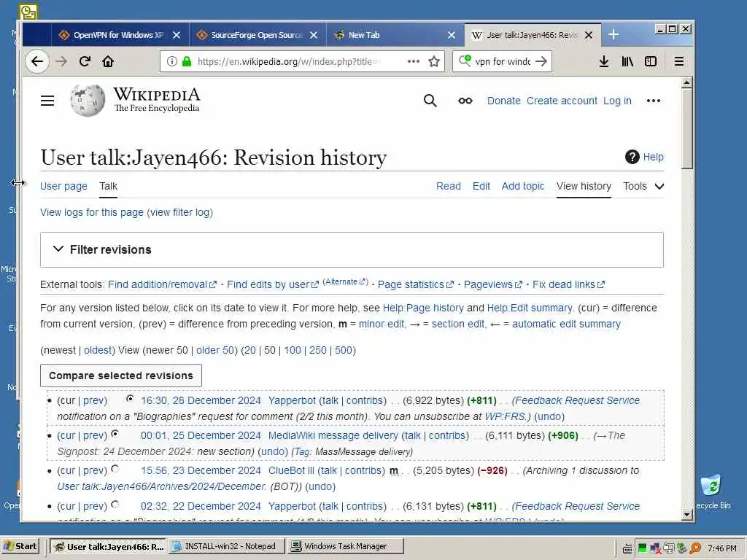Open the Firefox home page icon

click(x=108, y=61)
